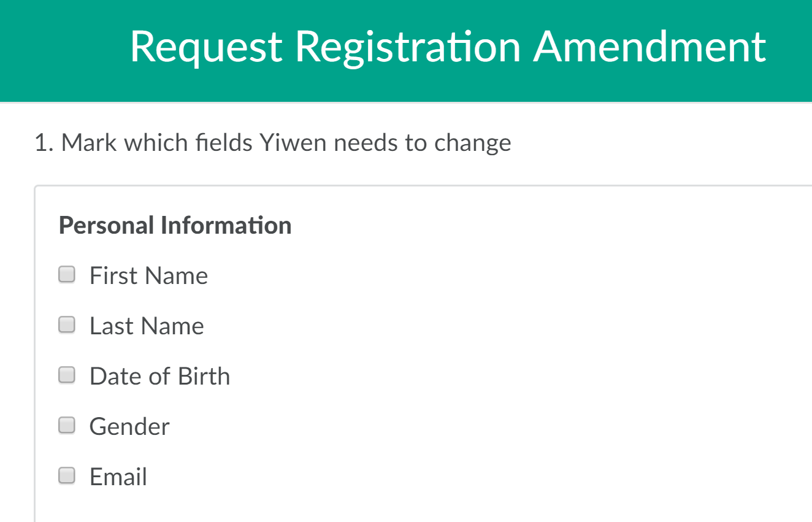
Task: Click the "Personal Information" section heading
Action: 175,226
